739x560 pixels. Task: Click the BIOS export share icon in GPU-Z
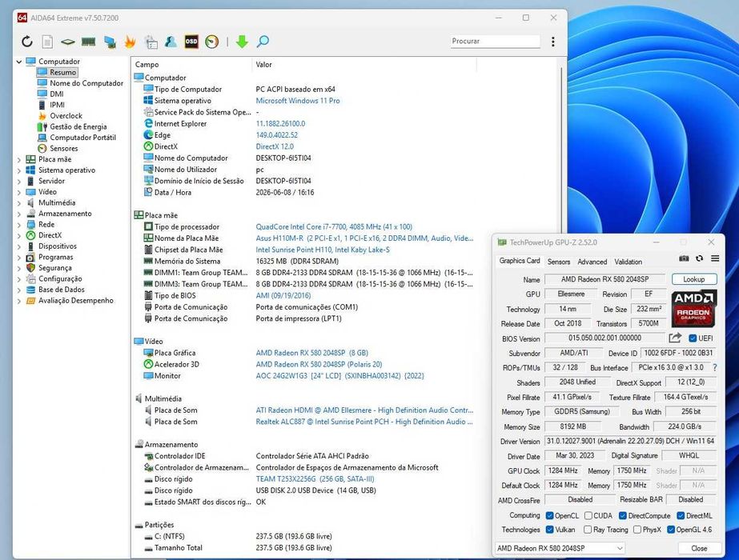pos(675,338)
